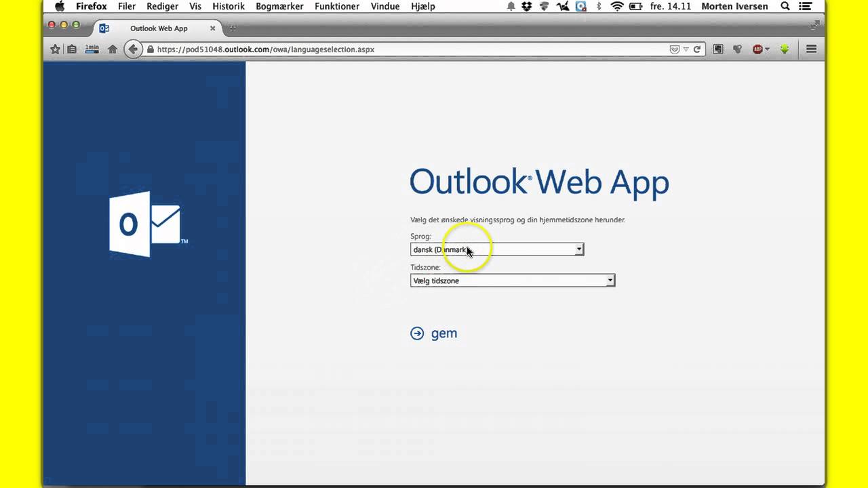Open the Firefox hamburger menu
The image size is (868, 488).
(811, 49)
